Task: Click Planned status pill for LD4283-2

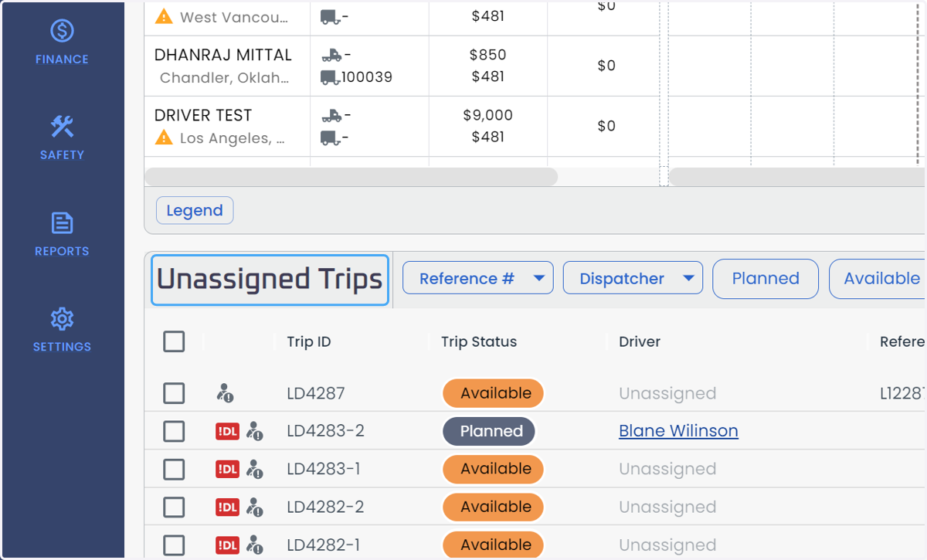Action: tap(491, 431)
